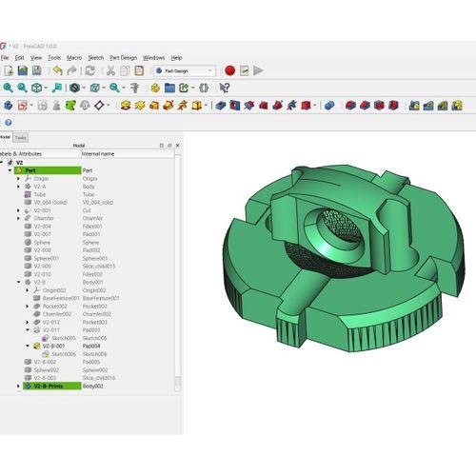The width and height of the screenshot is (476, 476).
Task: Collapse the Part tree node
Action: pyautogui.click(x=10, y=170)
